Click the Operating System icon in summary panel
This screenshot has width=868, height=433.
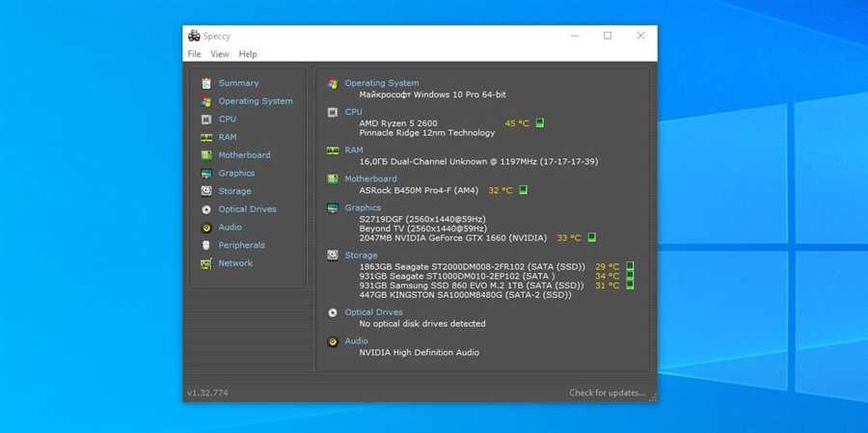pyautogui.click(x=333, y=84)
